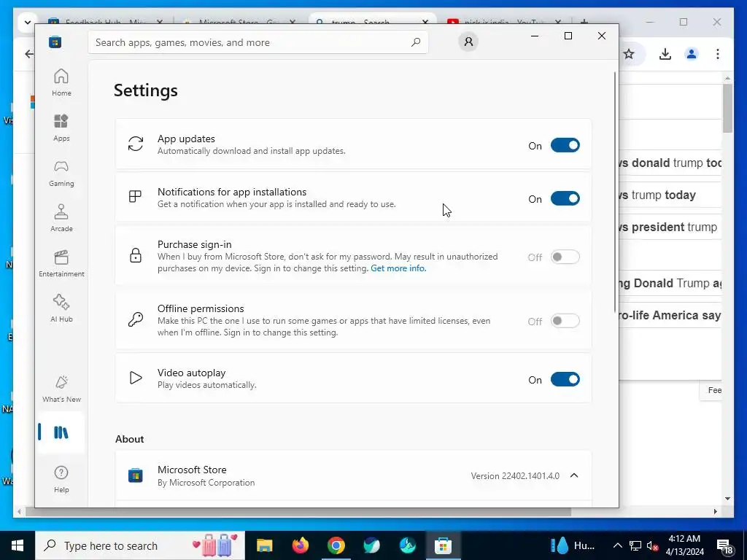Click the Store settings vertical scrollbar

[x=615, y=192]
